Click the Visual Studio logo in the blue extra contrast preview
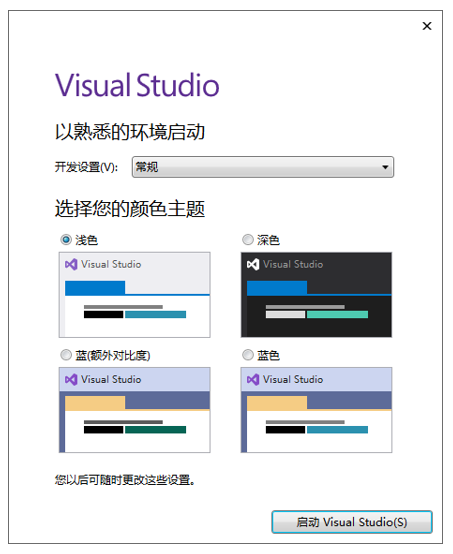The width and height of the screenshot is (453, 554). point(71,380)
